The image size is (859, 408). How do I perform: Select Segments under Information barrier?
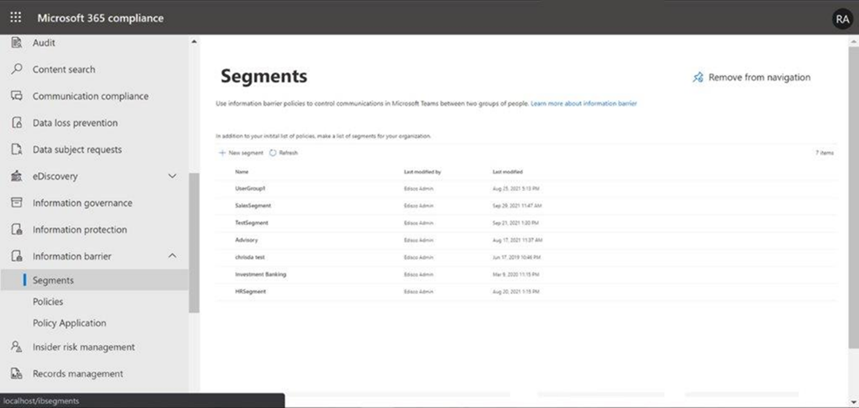click(94, 280)
